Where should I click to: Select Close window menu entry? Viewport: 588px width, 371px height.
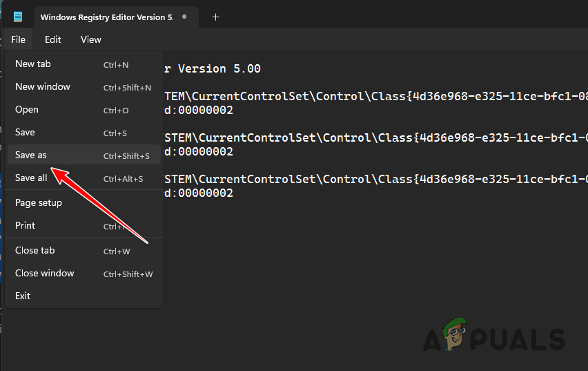[x=84, y=274]
